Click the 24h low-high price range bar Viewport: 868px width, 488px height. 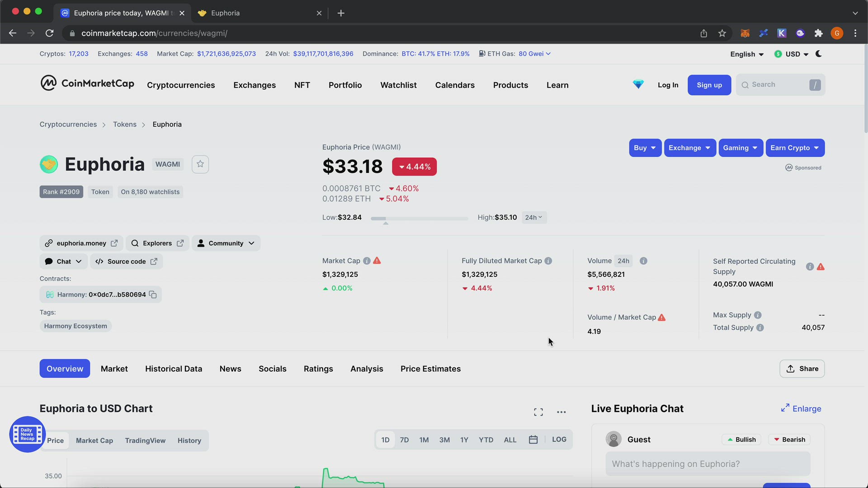click(419, 218)
